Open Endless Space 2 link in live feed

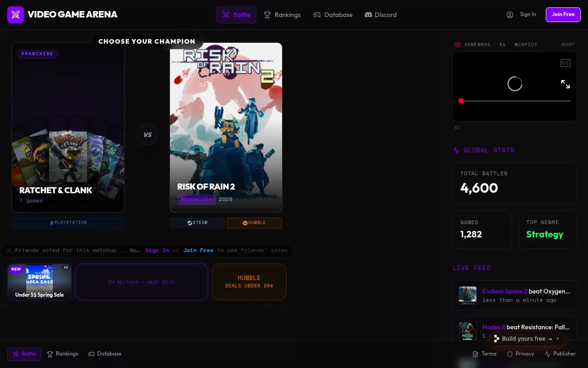505,291
